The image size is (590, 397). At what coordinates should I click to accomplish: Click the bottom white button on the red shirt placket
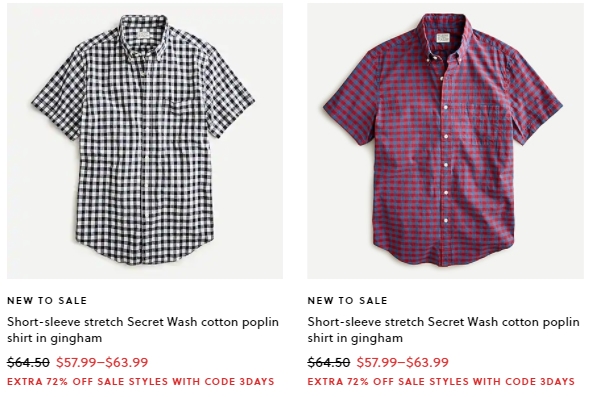point(446,221)
